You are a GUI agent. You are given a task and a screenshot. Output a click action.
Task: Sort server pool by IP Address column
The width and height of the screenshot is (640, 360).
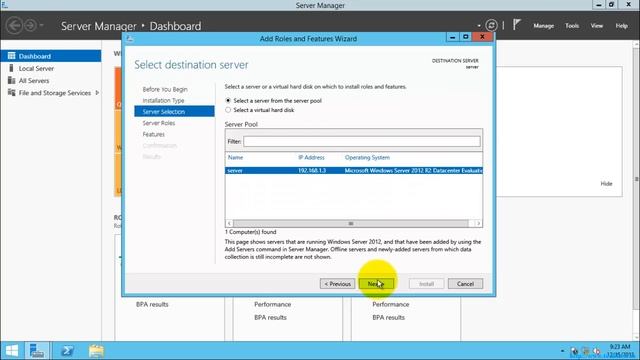pyautogui.click(x=311, y=157)
